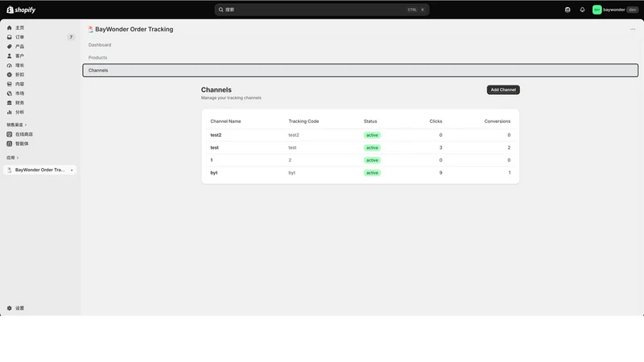Select the test2 channel name

[216, 135]
